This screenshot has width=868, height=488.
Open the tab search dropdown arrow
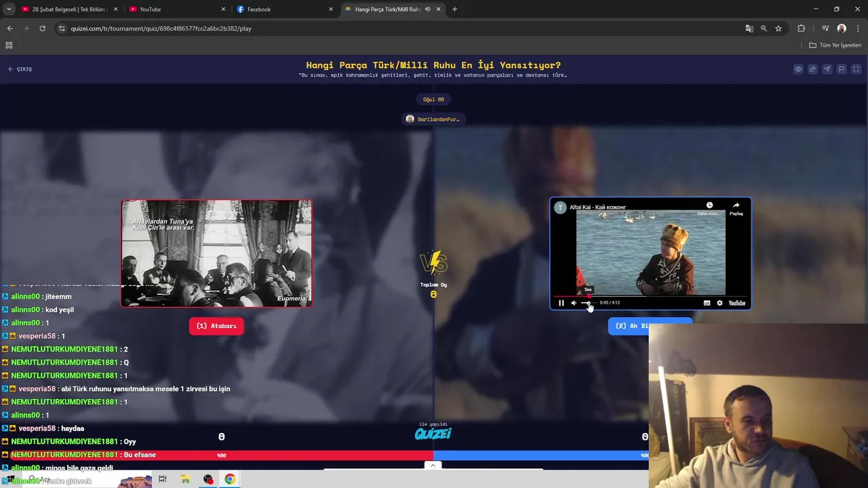pos(9,9)
